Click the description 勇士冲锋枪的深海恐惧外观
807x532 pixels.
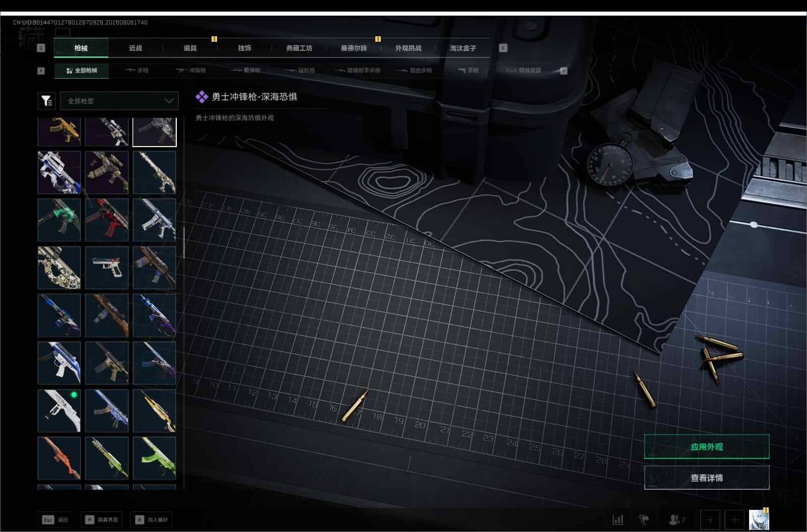point(235,118)
